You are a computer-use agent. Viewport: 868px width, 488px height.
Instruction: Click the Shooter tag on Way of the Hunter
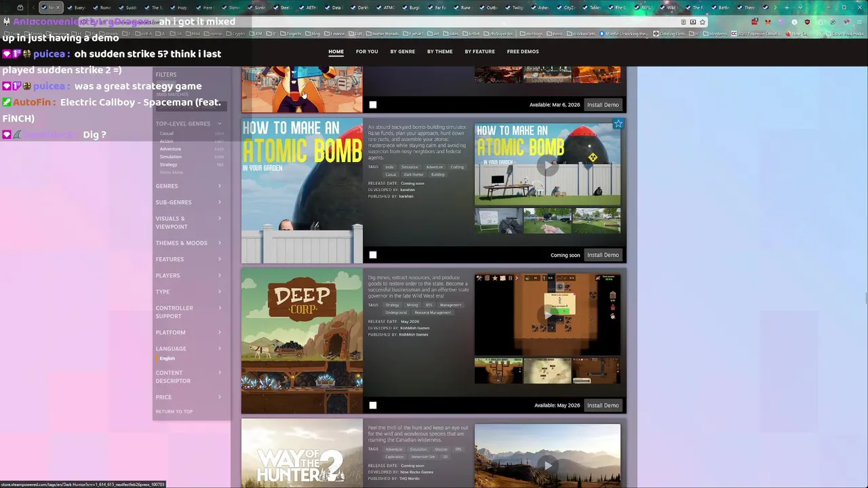(441, 449)
